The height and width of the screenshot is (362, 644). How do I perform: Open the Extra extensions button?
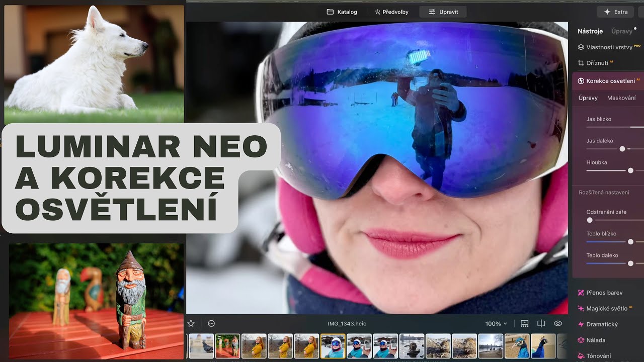[615, 12]
